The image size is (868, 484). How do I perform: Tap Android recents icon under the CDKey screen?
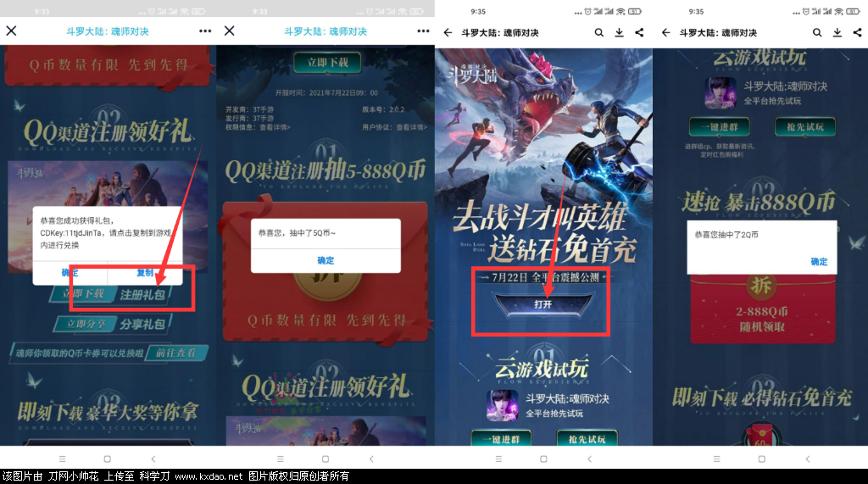(x=62, y=459)
